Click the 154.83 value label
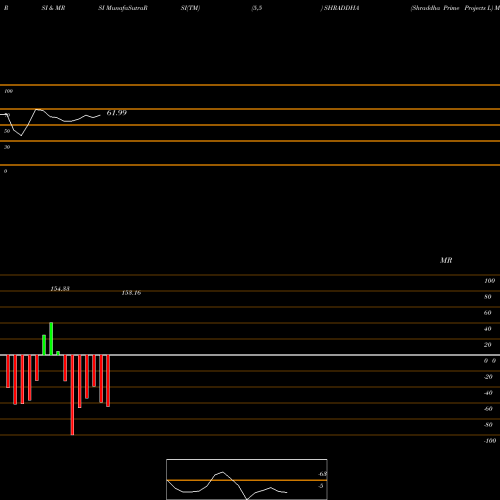The width and height of the screenshot is (500, 500). 60,289
